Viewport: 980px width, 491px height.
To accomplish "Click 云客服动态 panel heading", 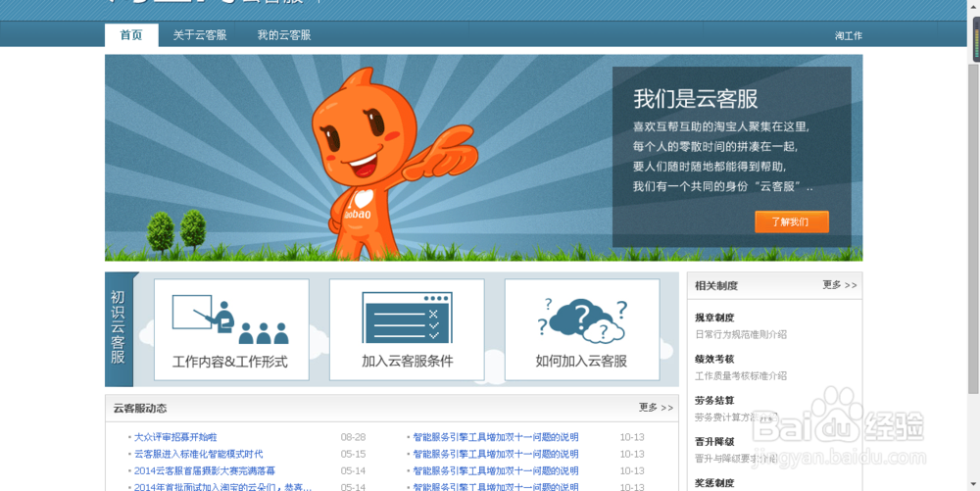I will click(140, 408).
